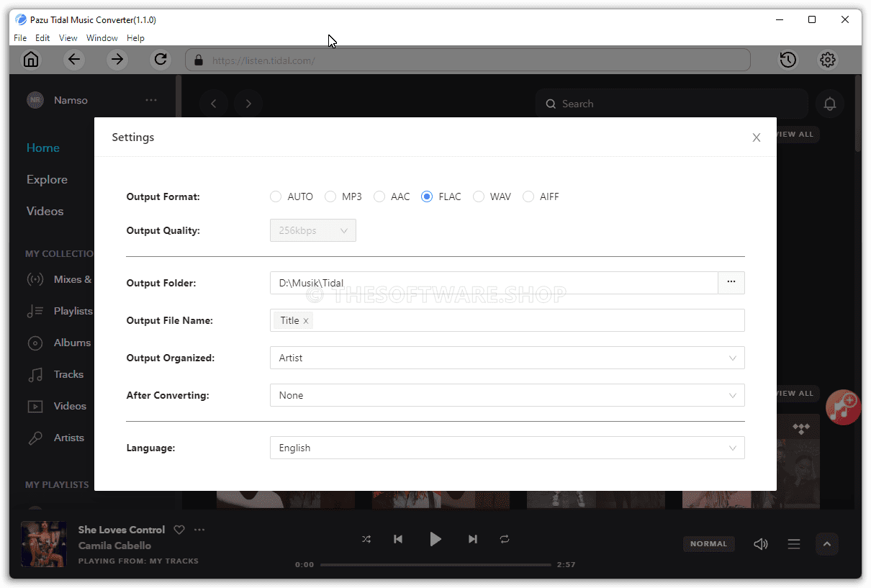Expand the After Converting dropdown
Viewport: 871px width, 588px height.
(507, 395)
